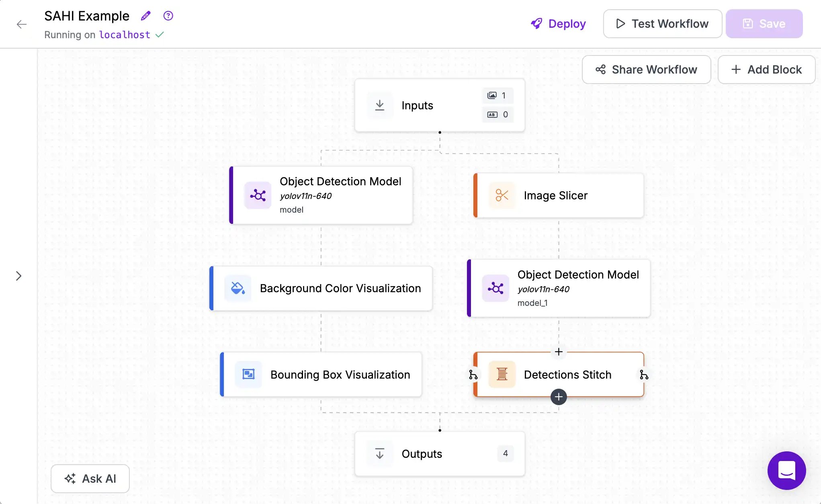This screenshot has width=821, height=504.
Task: Select the Outputs block
Action: pos(440,454)
